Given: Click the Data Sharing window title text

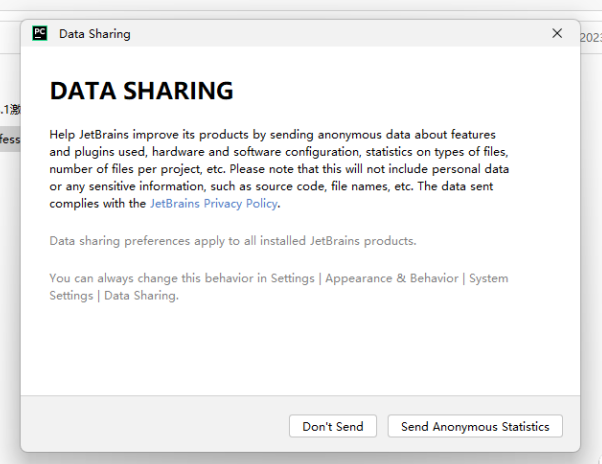Looking at the screenshot, I should coord(95,34).
